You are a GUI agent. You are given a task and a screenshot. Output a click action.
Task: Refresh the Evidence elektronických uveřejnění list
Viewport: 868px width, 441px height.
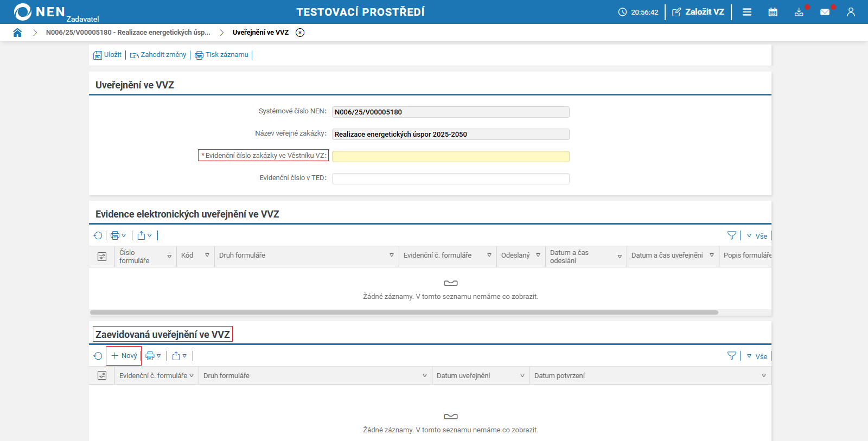tap(98, 235)
